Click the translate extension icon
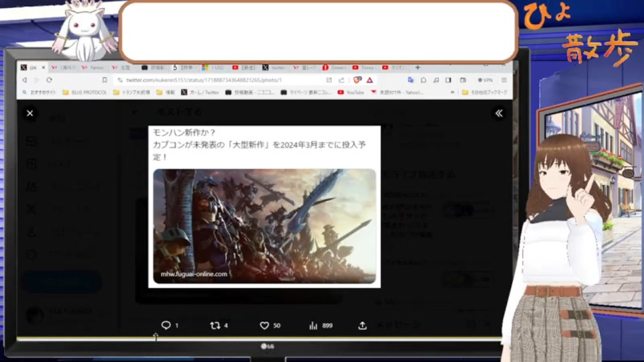The height and width of the screenshot is (362, 644). click(x=411, y=80)
